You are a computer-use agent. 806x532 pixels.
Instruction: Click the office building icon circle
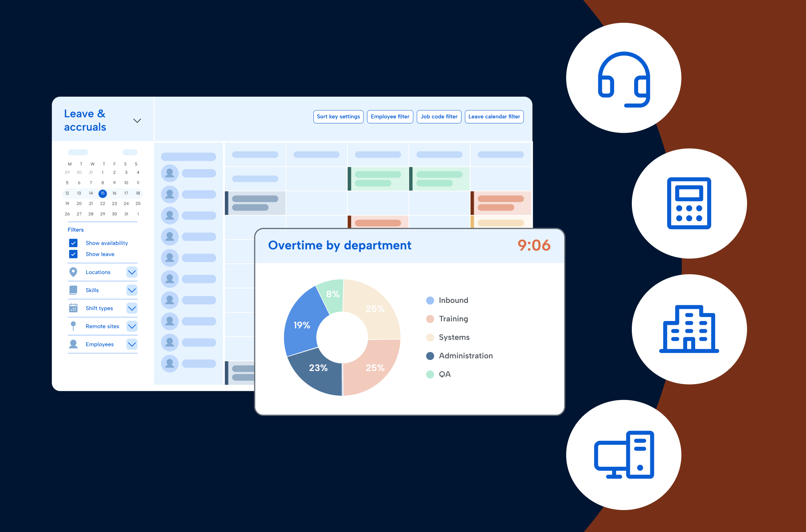(689, 329)
